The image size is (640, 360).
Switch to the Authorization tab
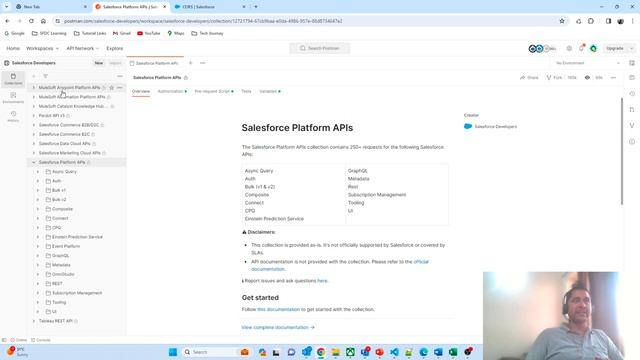[172, 91]
